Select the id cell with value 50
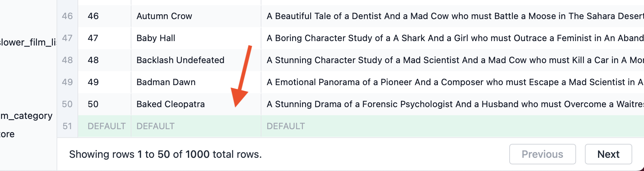The image size is (644, 171). click(x=105, y=104)
